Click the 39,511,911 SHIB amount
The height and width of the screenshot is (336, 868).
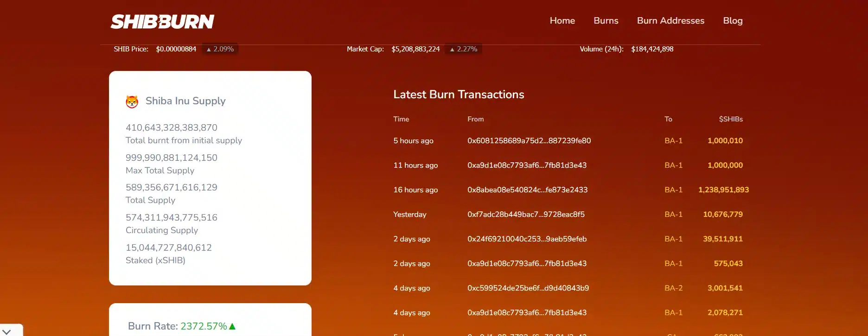[723, 239]
